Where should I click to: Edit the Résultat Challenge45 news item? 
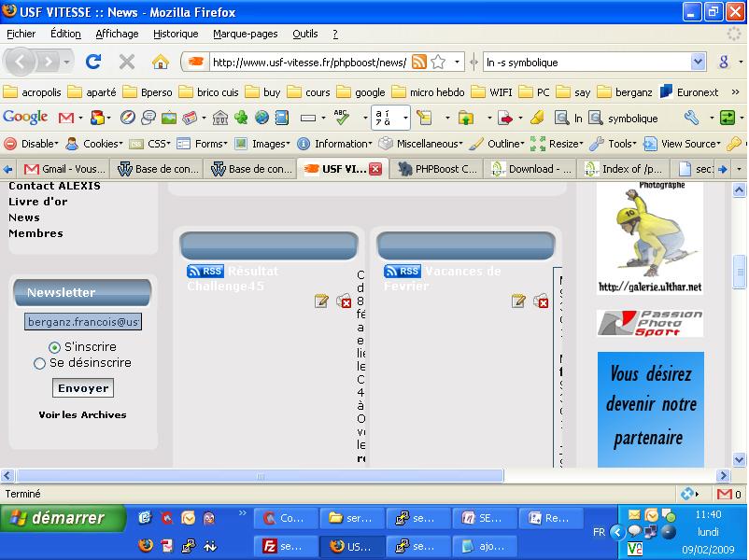coord(321,301)
